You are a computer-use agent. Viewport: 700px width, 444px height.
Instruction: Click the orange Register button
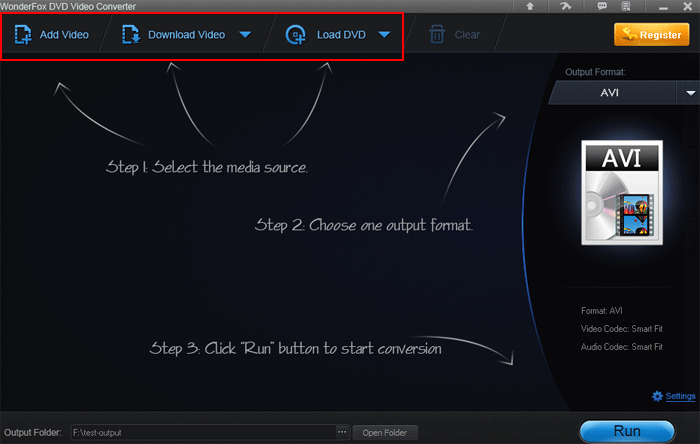pyautogui.click(x=652, y=34)
